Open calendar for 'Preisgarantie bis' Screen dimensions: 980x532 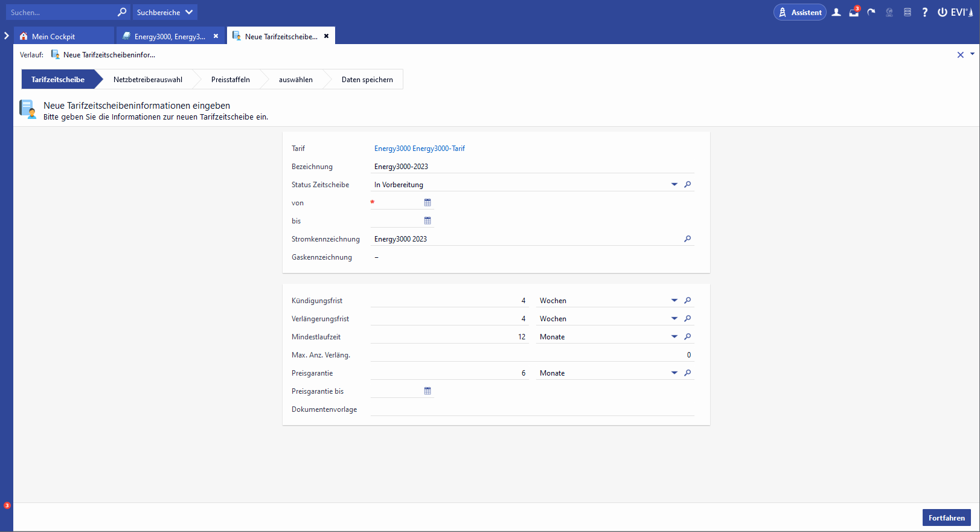(428, 391)
